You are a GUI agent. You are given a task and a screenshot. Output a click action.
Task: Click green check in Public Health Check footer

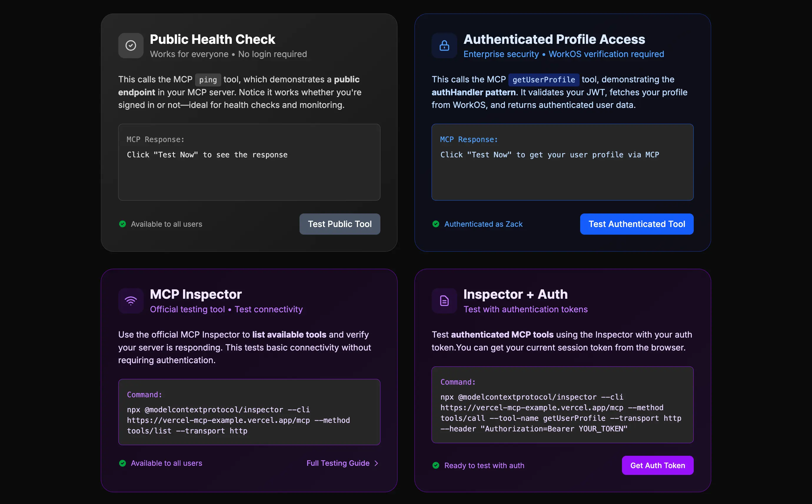point(122,224)
